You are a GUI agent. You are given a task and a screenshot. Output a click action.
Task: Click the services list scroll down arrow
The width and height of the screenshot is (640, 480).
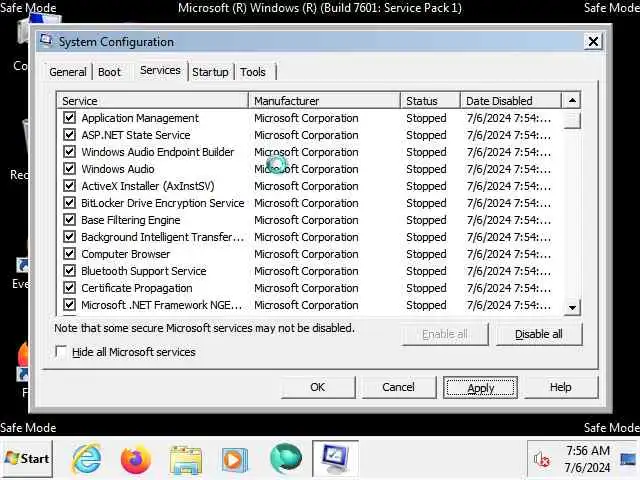(x=572, y=307)
